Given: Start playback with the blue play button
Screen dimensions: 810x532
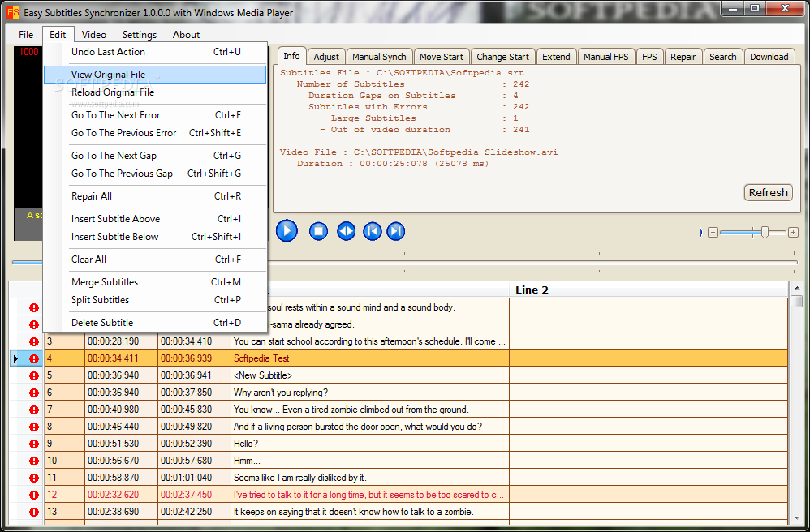Looking at the screenshot, I should tap(287, 230).
